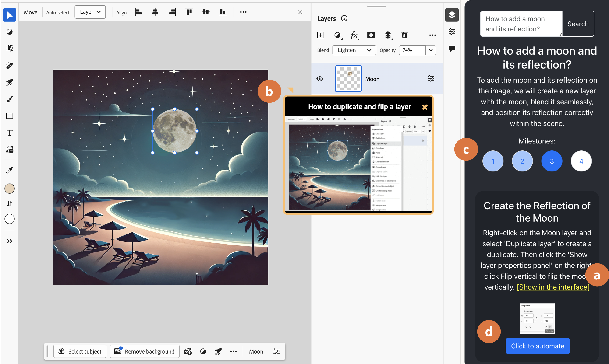Click Remove background button
609x364 pixels.
click(145, 351)
